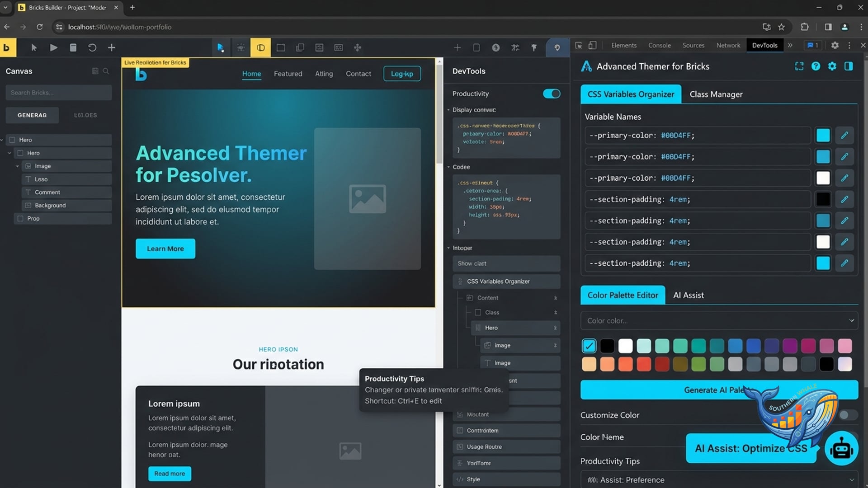Click the undo history icon in the toolbar
This screenshot has height=488, width=868.
click(x=92, y=47)
